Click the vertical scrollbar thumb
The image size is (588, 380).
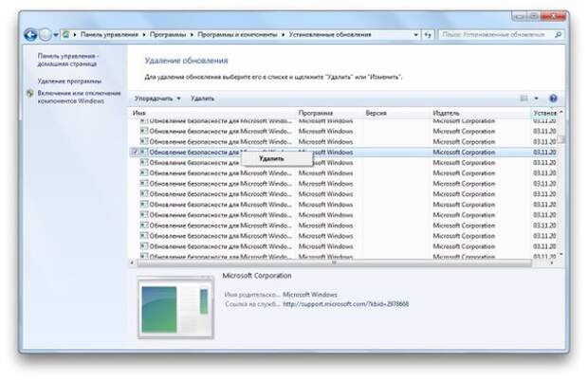pyautogui.click(x=561, y=139)
